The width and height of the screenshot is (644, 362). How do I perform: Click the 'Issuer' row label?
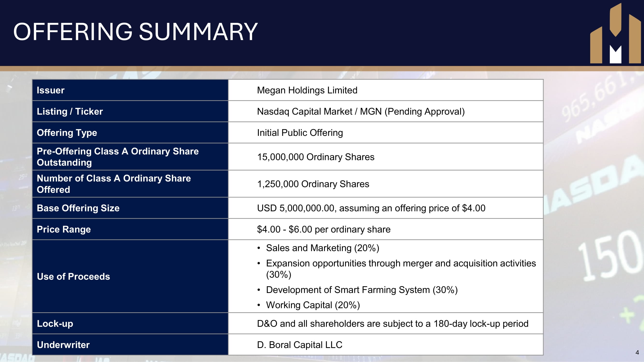pos(50,90)
